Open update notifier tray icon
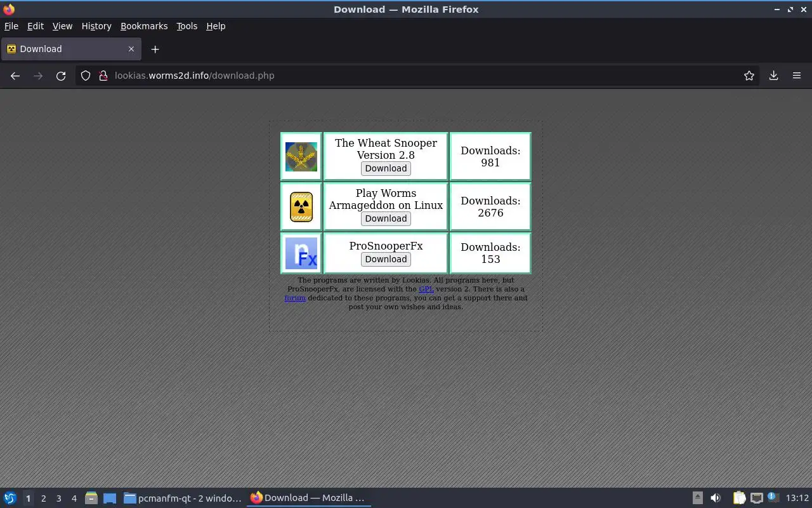 (773, 497)
